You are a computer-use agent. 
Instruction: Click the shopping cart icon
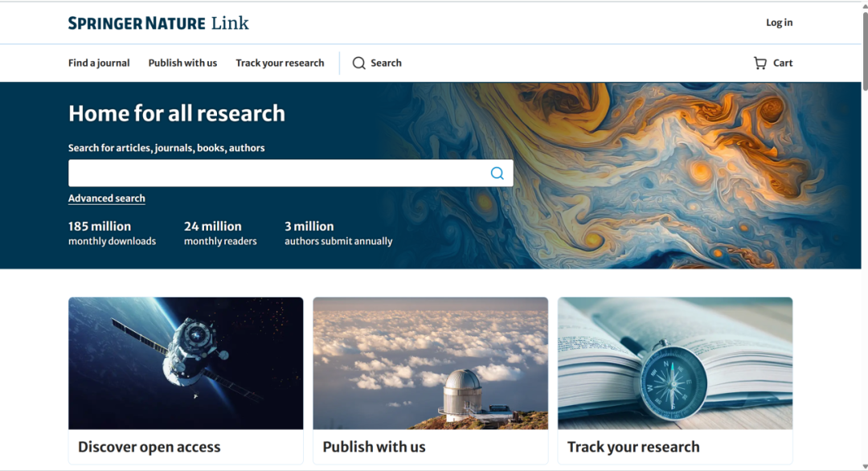760,63
